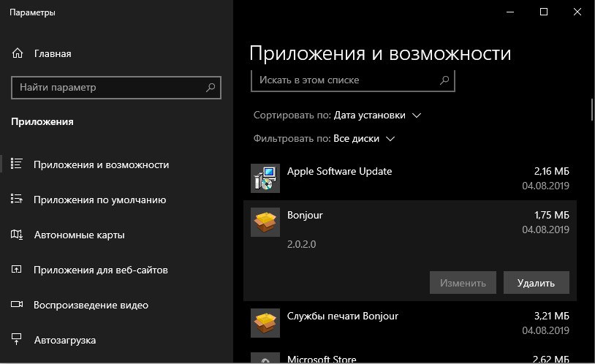Maximize the Параметры window
Viewport: 595px width, 364px height.
click(544, 12)
